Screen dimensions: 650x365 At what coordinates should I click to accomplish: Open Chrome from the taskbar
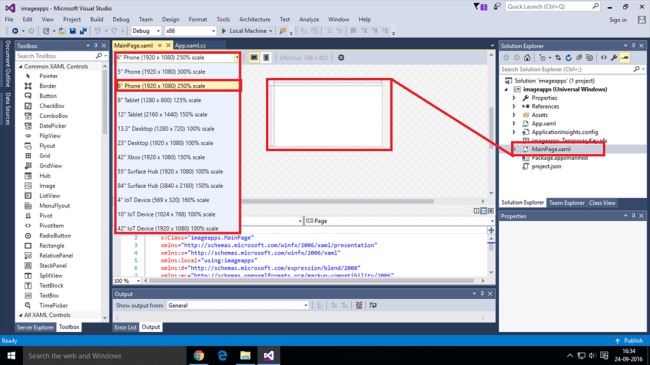click(199, 355)
